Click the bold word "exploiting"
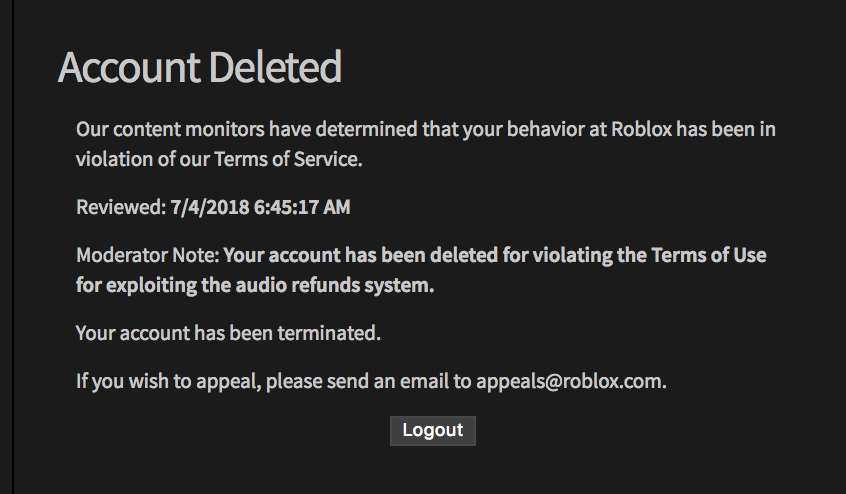The image size is (846, 494). tap(155, 285)
